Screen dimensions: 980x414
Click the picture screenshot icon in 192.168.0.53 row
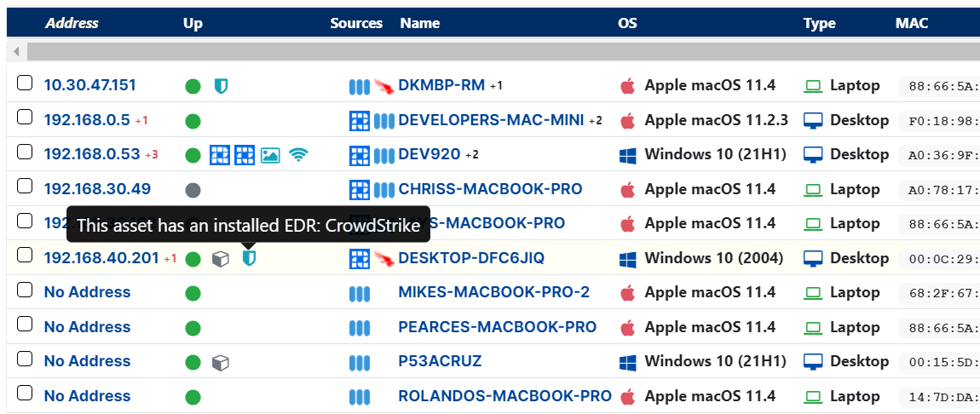tap(271, 155)
